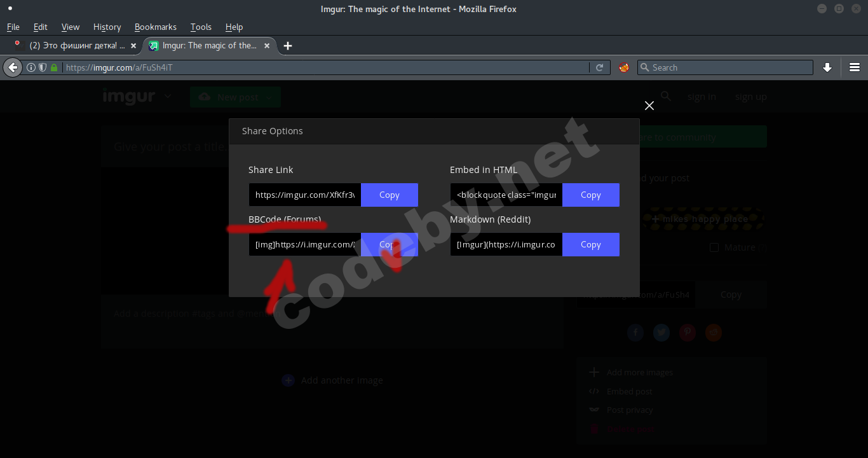
Task: Click the Markdown (Reddit) text field
Action: tap(506, 244)
